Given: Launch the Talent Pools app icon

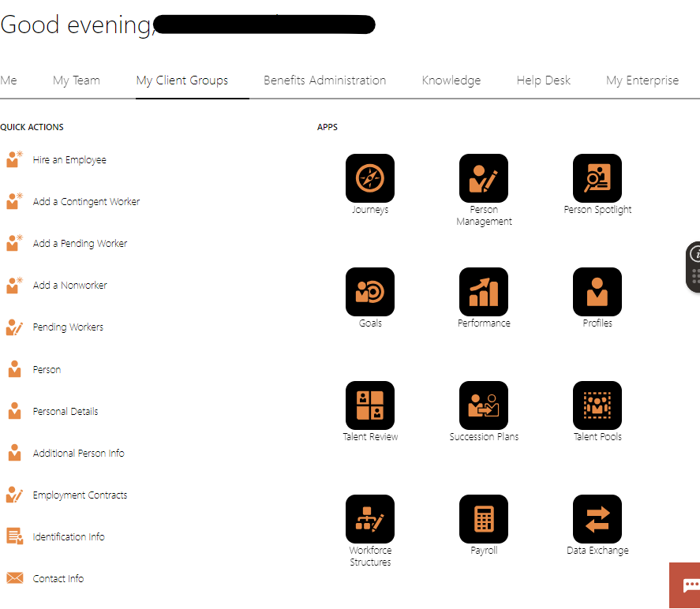Looking at the screenshot, I should pyautogui.click(x=597, y=405).
